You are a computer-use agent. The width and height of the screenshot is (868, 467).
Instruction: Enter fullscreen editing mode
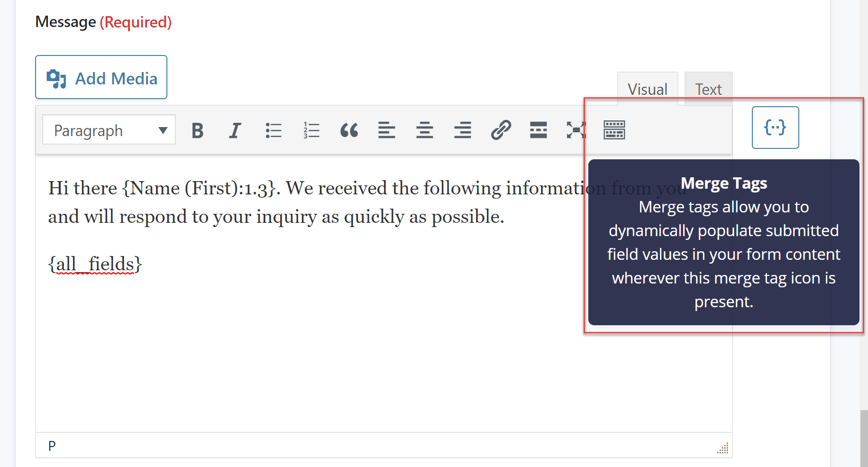coord(576,130)
